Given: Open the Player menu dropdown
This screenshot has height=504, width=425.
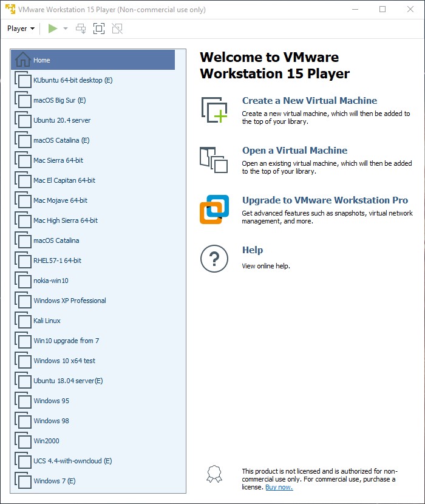Looking at the screenshot, I should 21,29.
